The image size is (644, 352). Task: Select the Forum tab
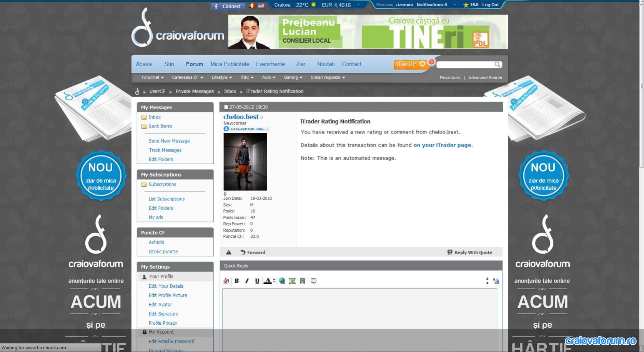coord(195,64)
